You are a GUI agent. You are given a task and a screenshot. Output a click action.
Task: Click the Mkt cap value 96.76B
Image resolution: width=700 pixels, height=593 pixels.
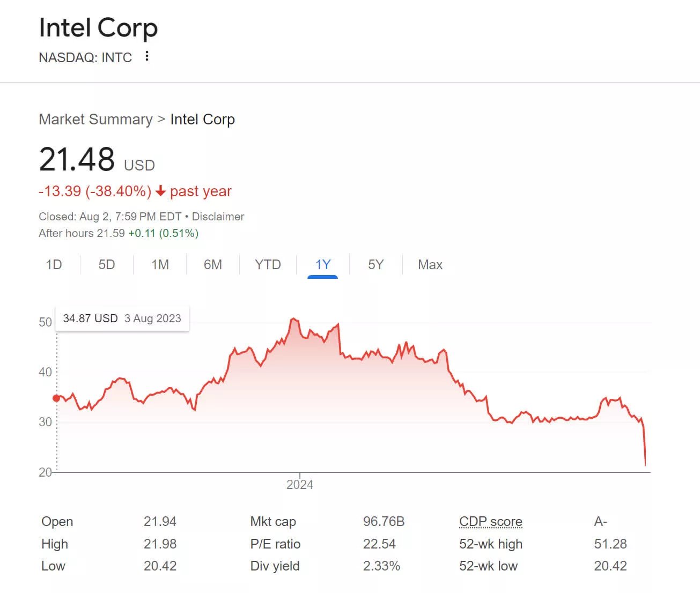click(x=384, y=522)
